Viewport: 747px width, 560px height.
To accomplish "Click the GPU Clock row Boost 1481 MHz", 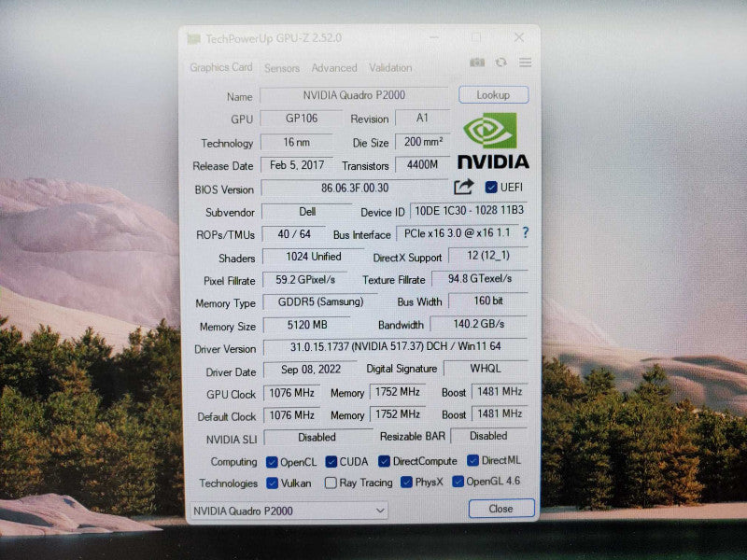I will click(500, 391).
